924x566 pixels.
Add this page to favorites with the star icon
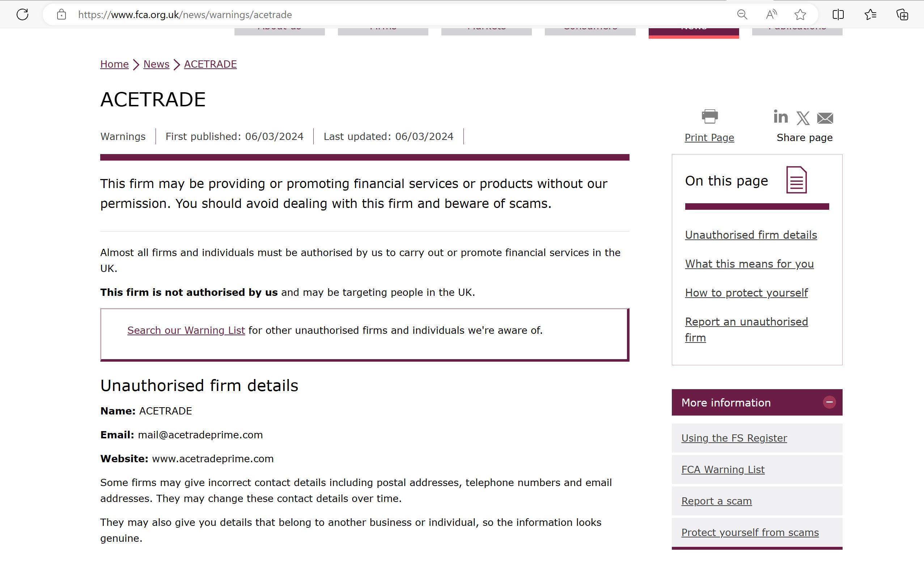coord(800,14)
